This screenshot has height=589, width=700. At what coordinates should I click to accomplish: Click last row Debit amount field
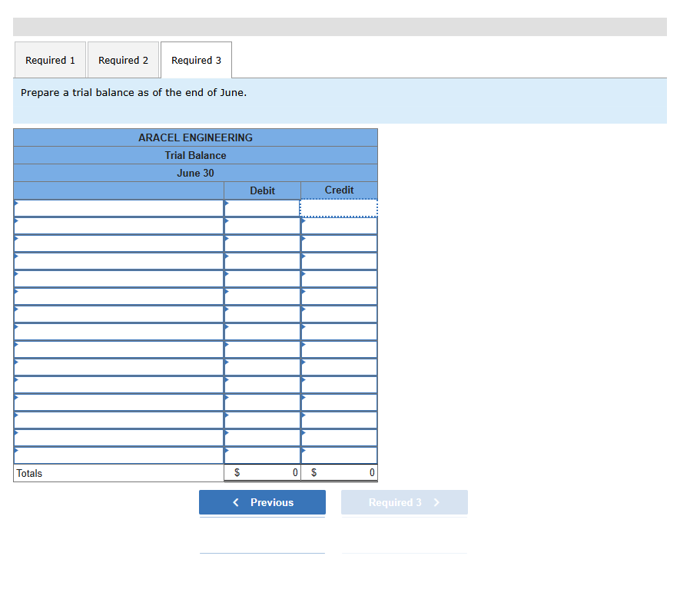tap(262, 455)
